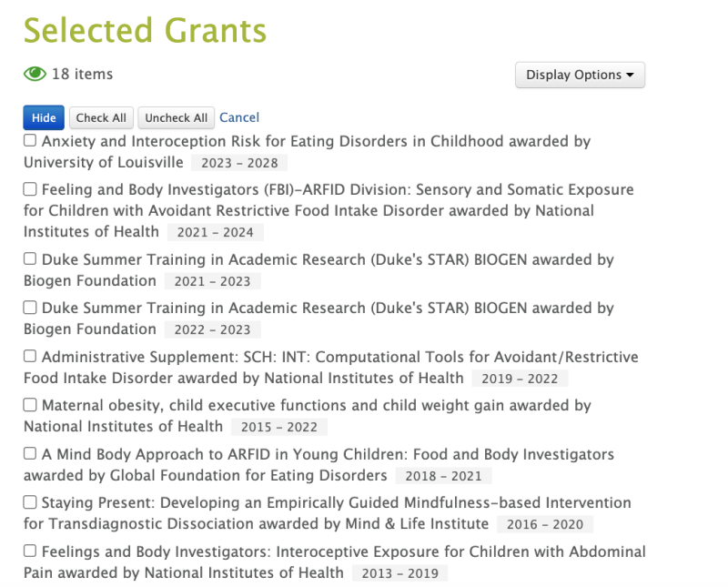Select the Feeling and Body Investigators ARFID checkbox
The image size is (728, 587).
[29, 189]
